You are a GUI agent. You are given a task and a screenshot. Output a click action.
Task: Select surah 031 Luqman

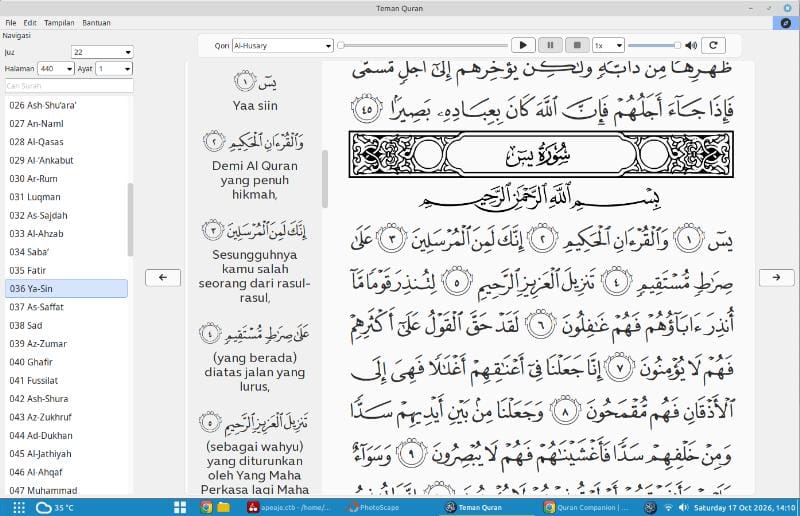pyautogui.click(x=66, y=197)
